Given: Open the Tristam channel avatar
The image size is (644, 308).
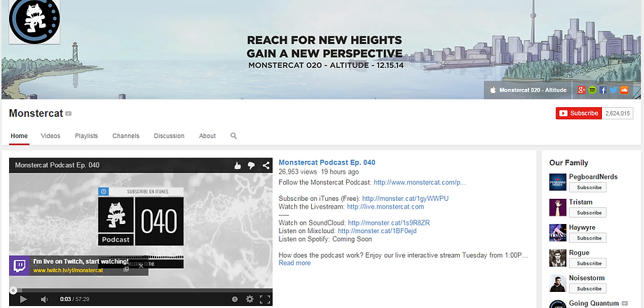Looking at the screenshot, I should pos(558,207).
